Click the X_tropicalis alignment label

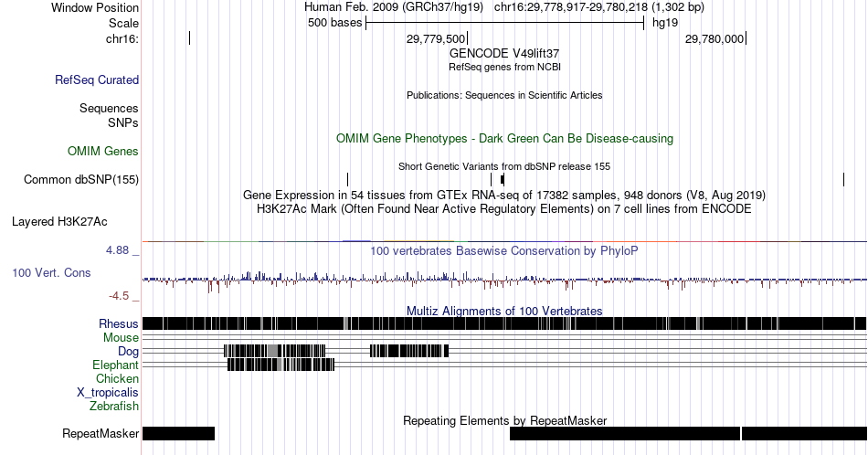pyautogui.click(x=108, y=393)
